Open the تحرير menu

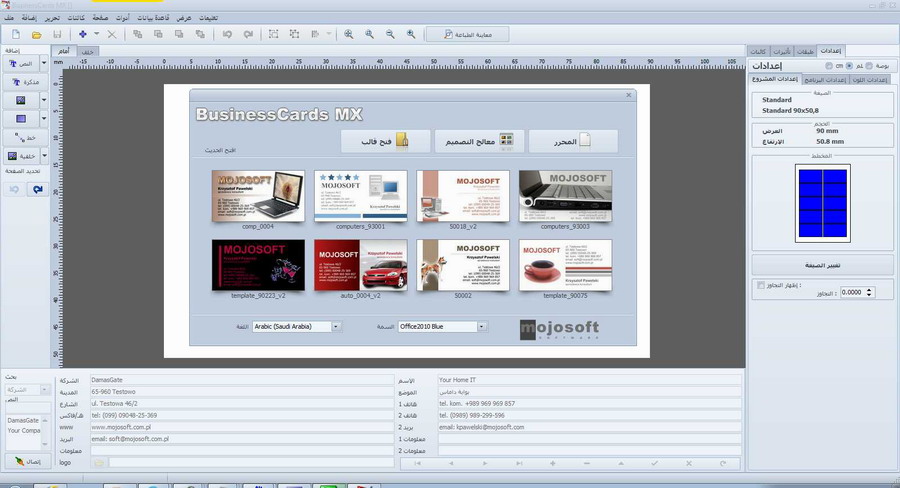click(x=52, y=18)
